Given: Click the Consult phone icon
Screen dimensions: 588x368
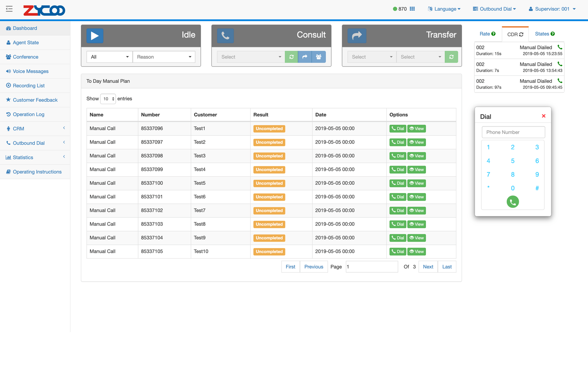Looking at the screenshot, I should coord(225,36).
